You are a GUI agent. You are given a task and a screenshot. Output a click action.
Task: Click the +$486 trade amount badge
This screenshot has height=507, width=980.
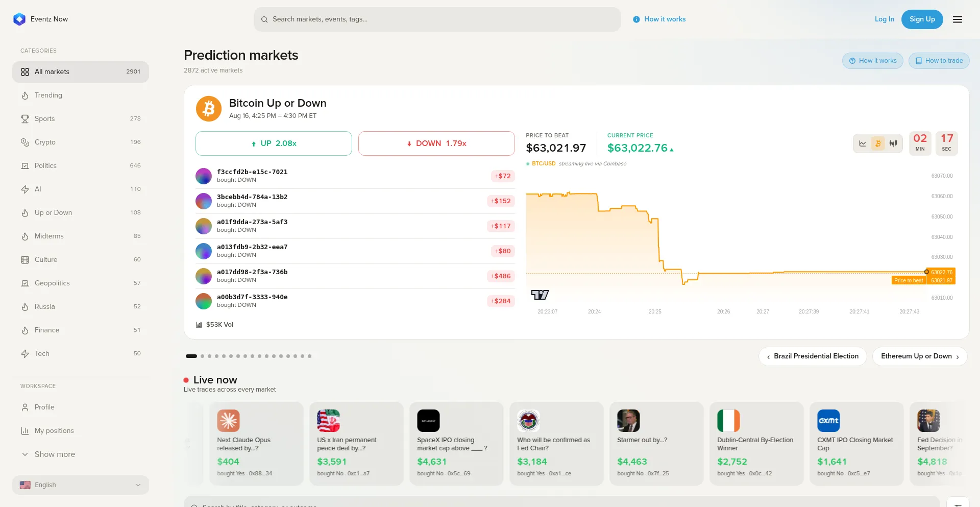(x=501, y=276)
